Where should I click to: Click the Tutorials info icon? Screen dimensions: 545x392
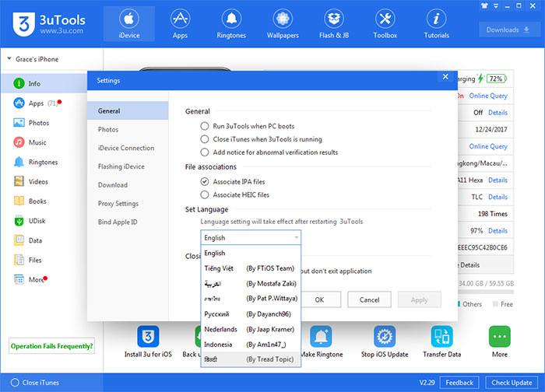[436, 19]
